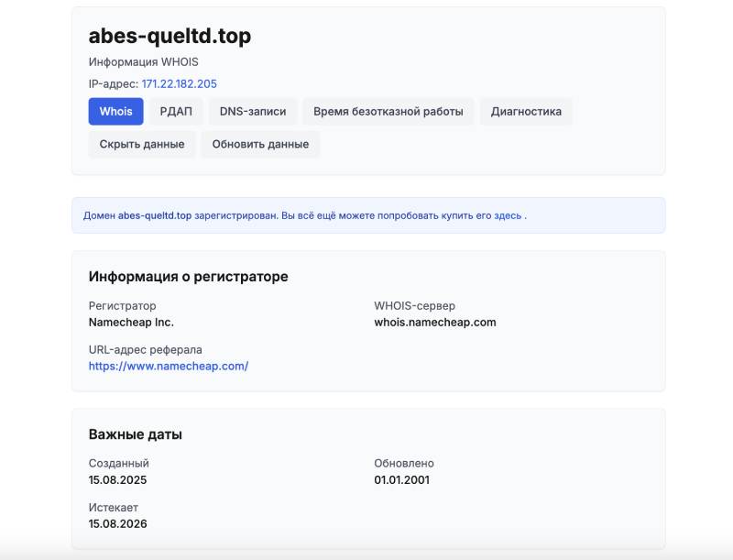
Task: Click the Важные даты section heading
Action: pyautogui.click(x=136, y=434)
